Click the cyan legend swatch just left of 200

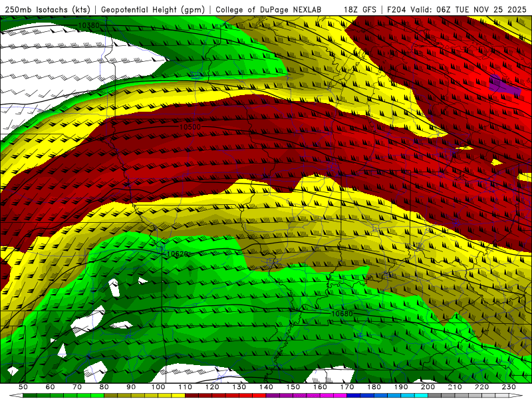(x=422, y=396)
